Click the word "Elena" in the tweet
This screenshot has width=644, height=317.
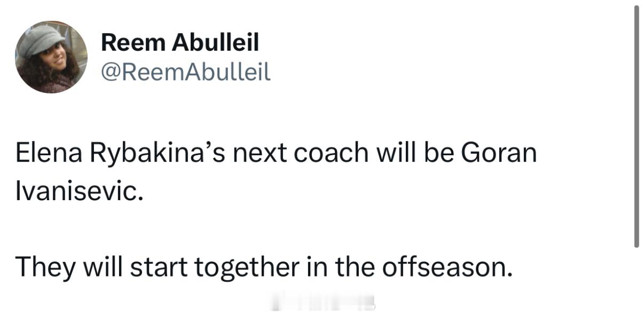pyautogui.click(x=45, y=153)
